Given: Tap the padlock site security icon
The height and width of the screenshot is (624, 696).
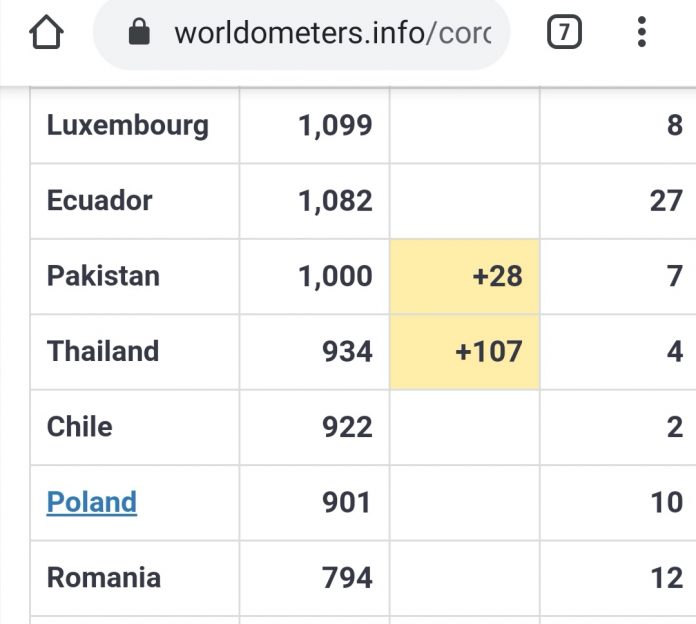Looking at the screenshot, I should point(139,34).
